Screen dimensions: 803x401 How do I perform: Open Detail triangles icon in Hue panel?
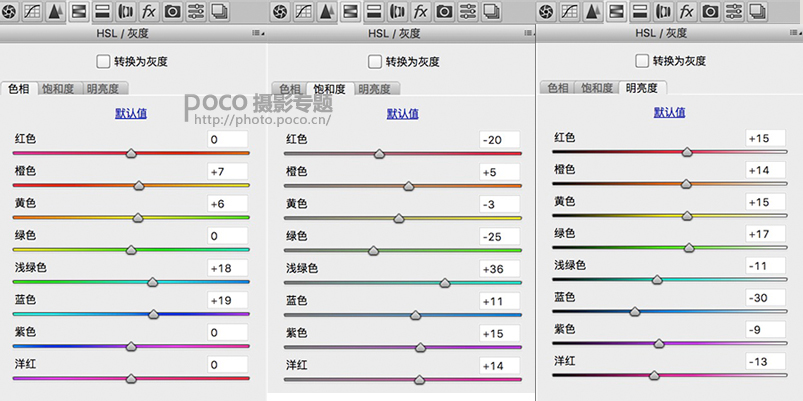[55, 11]
